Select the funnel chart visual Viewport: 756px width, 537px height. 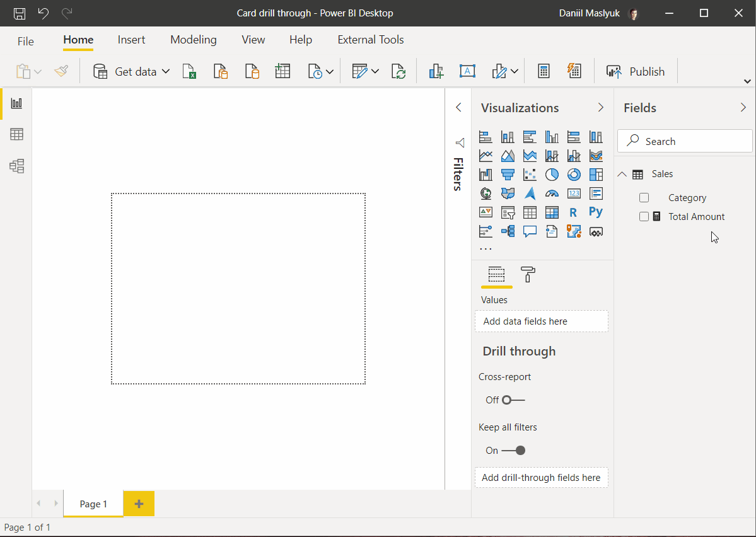[508, 175]
